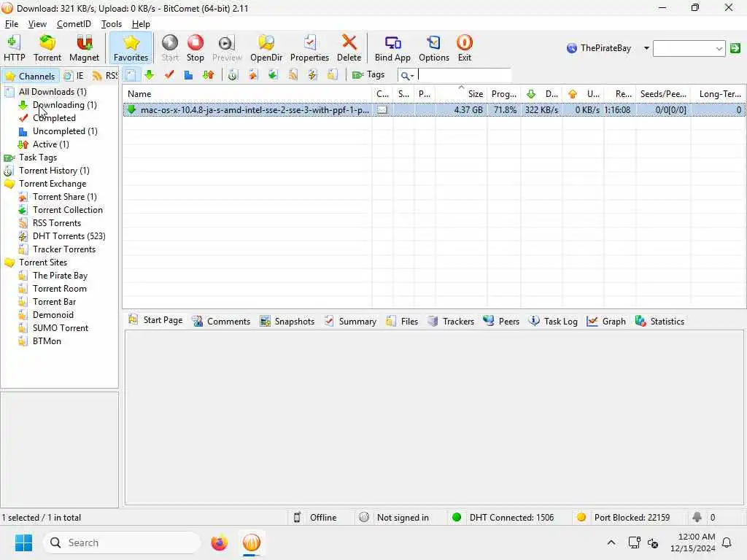747x560 pixels.
Task: Sort by the Size column header
Action: point(461,94)
